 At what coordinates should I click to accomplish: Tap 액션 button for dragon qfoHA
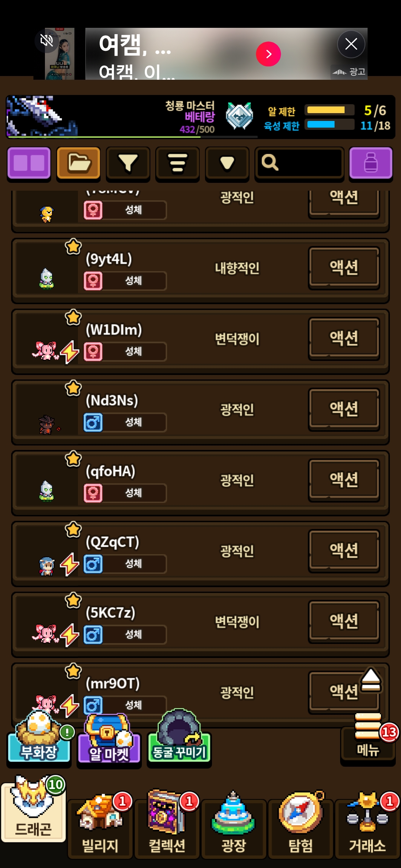point(344,480)
